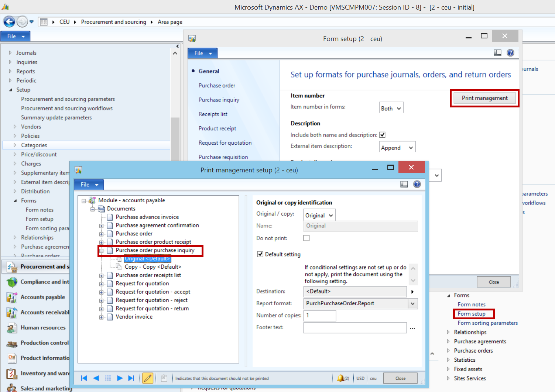The width and height of the screenshot is (555, 392).
Task: Click inside the Footer text field
Action: [x=354, y=327]
